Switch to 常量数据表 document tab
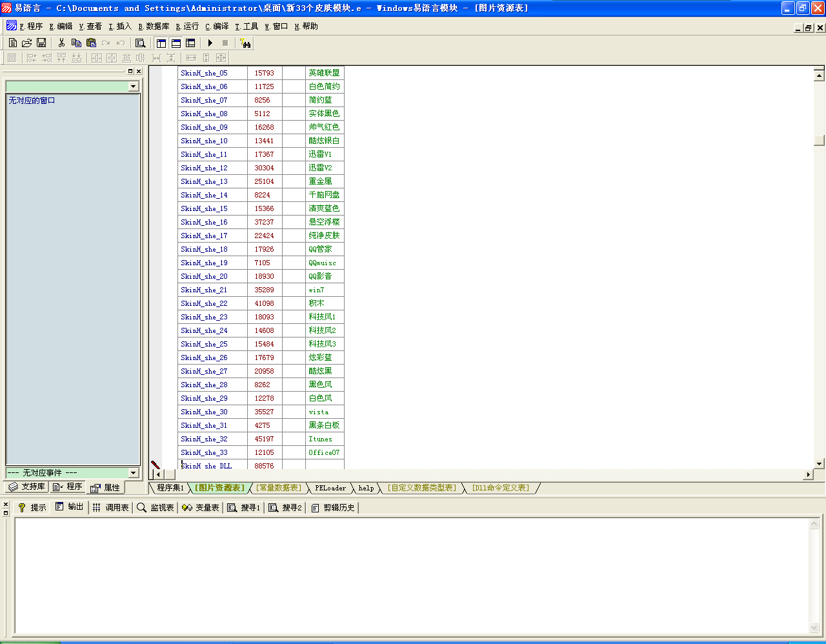Image resolution: width=826 pixels, height=644 pixels. (x=279, y=488)
